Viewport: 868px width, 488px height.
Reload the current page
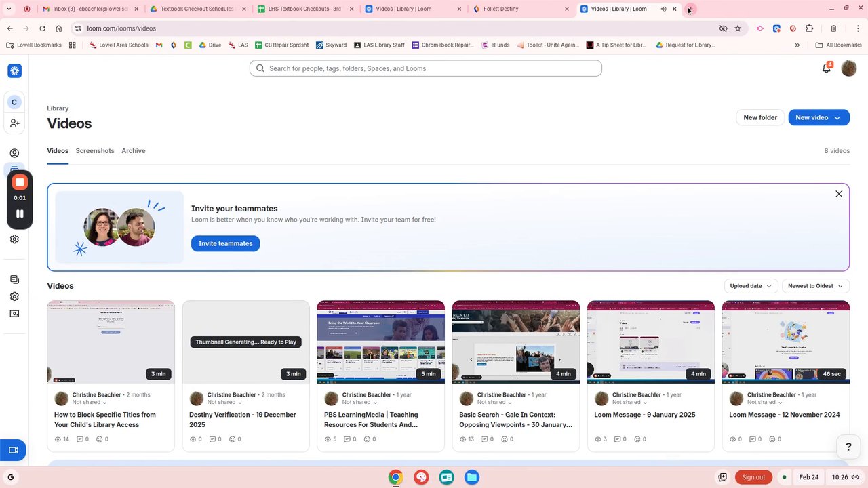[42, 28]
